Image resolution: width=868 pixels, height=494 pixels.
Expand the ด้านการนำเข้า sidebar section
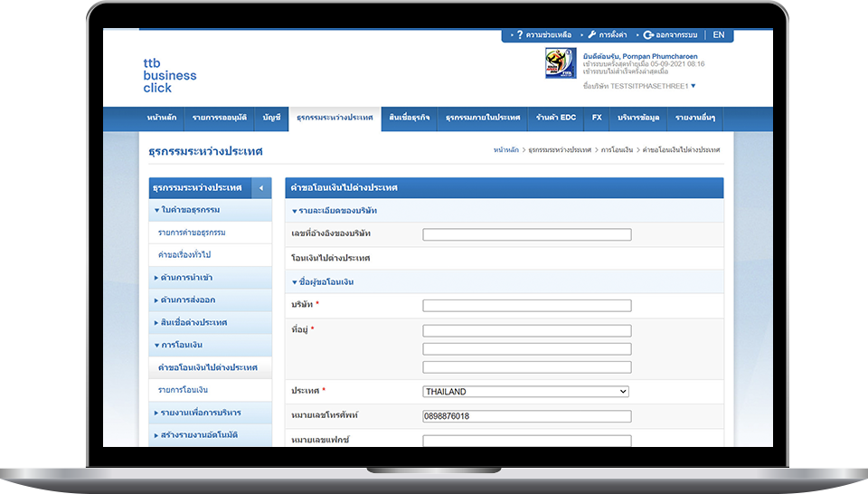[187, 278]
